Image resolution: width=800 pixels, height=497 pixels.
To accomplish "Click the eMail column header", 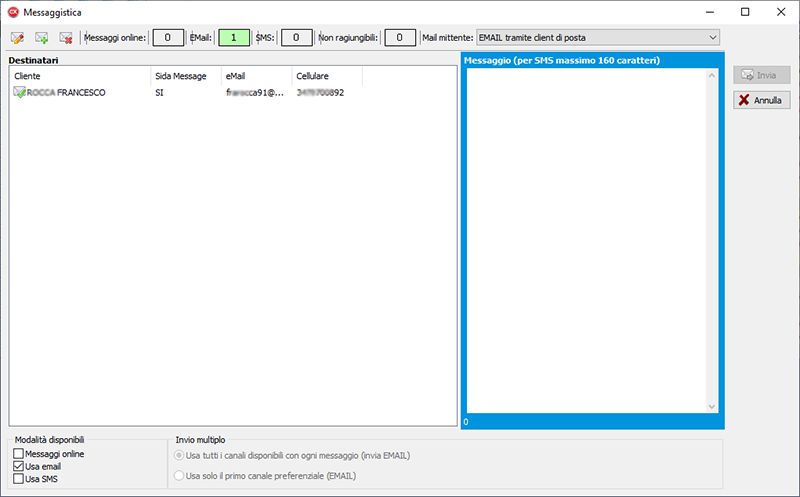I will [255, 76].
